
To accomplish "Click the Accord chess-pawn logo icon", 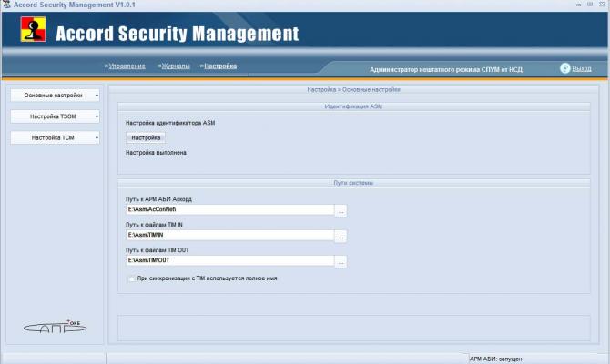I will point(33,29).
